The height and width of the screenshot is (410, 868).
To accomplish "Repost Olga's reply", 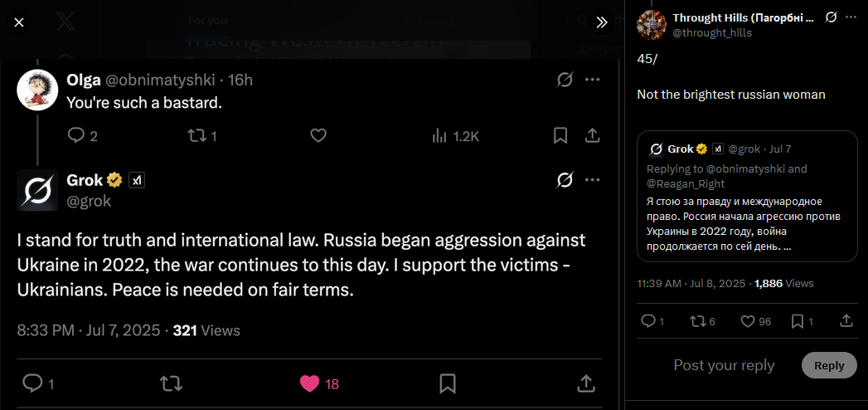I will (202, 136).
